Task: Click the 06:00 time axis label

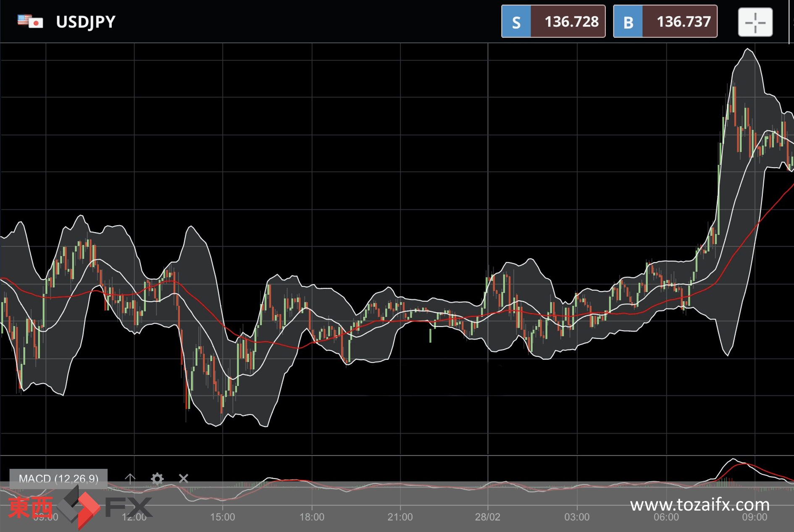Action: coord(666,517)
